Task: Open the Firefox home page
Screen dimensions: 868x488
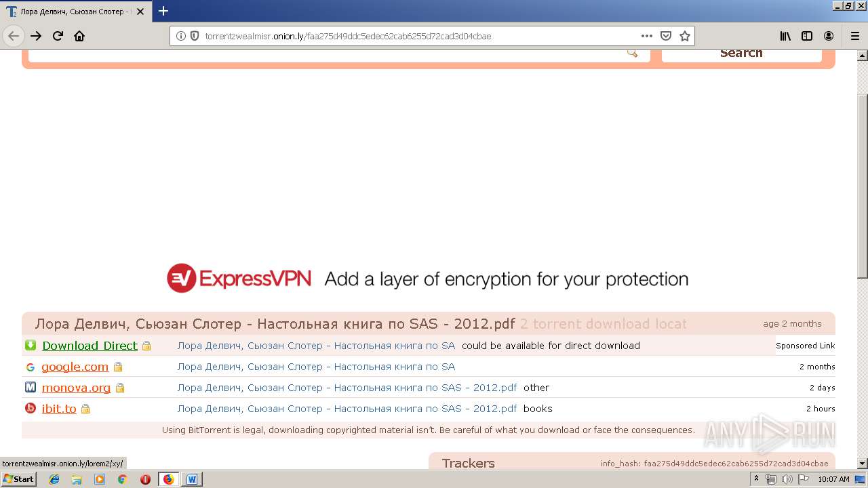Action: point(79,36)
